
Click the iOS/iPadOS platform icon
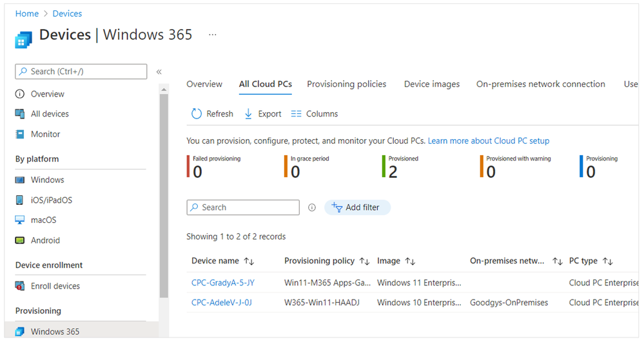point(19,200)
